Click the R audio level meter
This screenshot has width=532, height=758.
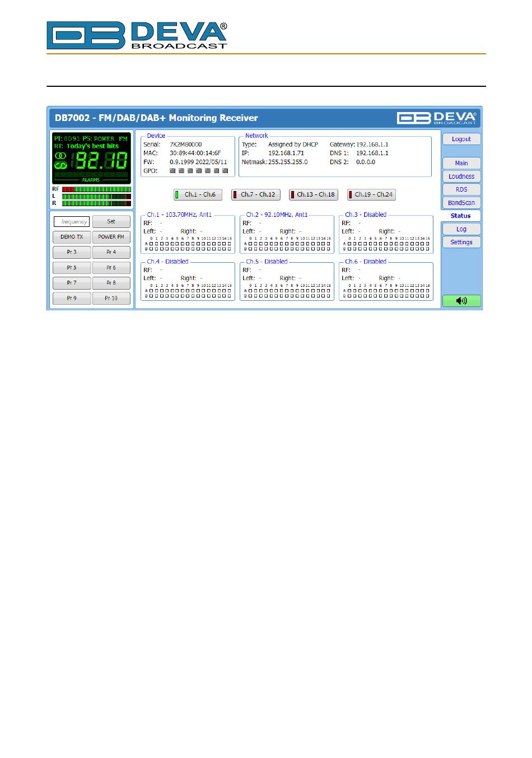[x=96, y=203]
